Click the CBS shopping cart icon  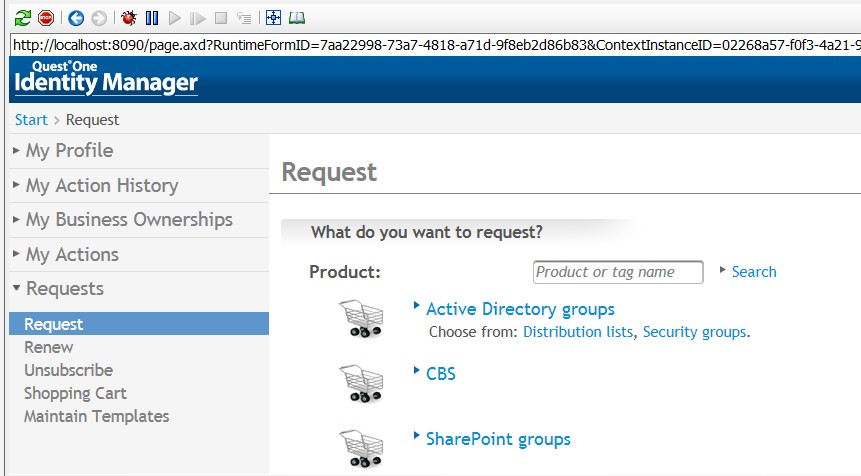click(361, 383)
